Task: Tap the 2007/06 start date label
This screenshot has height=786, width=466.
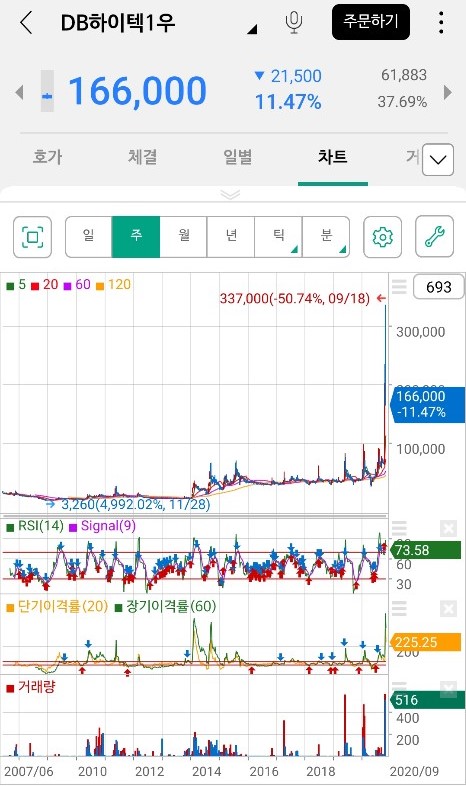Action: click(x=29, y=771)
